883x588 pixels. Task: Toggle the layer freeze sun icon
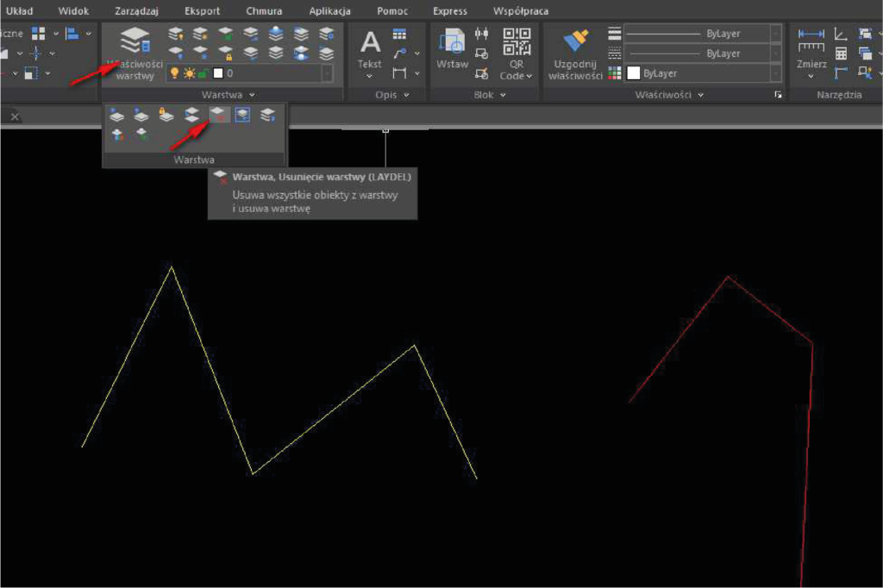point(189,74)
